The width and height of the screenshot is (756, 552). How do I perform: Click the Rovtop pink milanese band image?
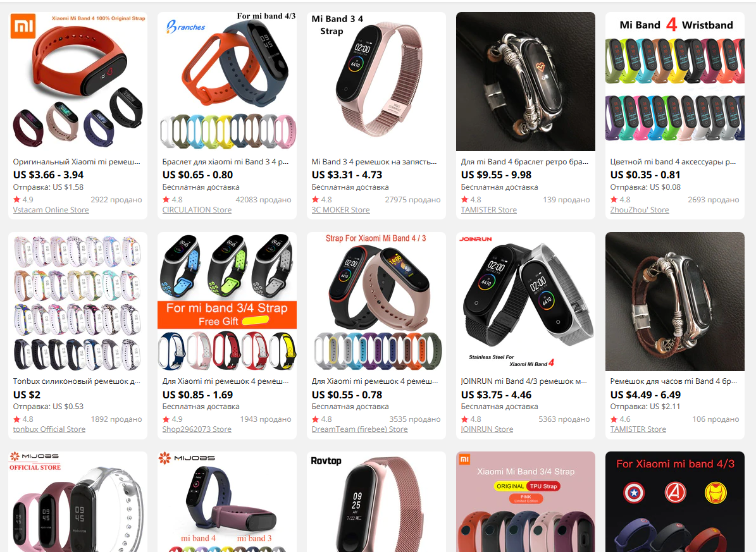click(376, 502)
